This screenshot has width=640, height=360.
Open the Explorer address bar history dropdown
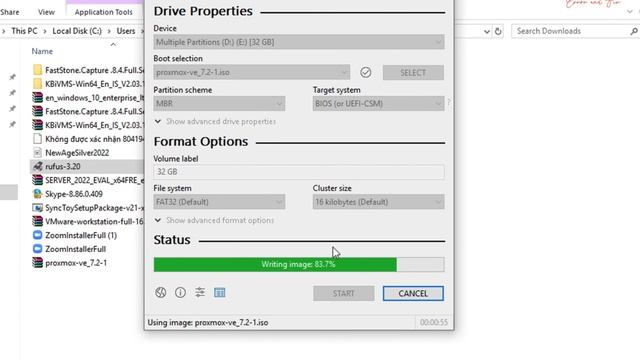(487, 31)
